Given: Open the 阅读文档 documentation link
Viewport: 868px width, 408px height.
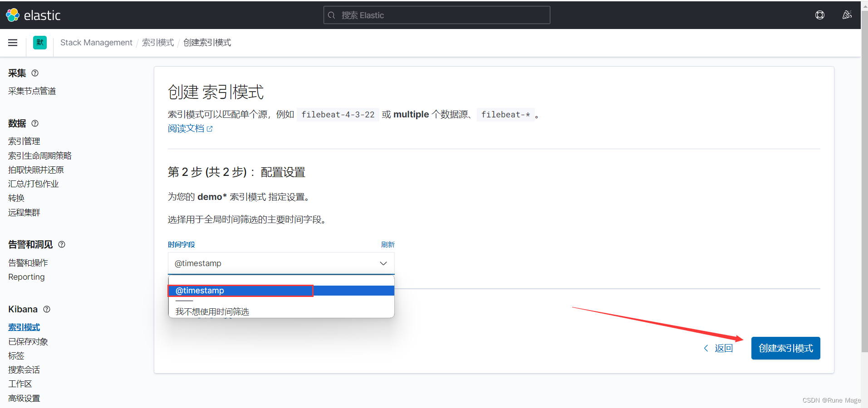Looking at the screenshot, I should point(190,129).
